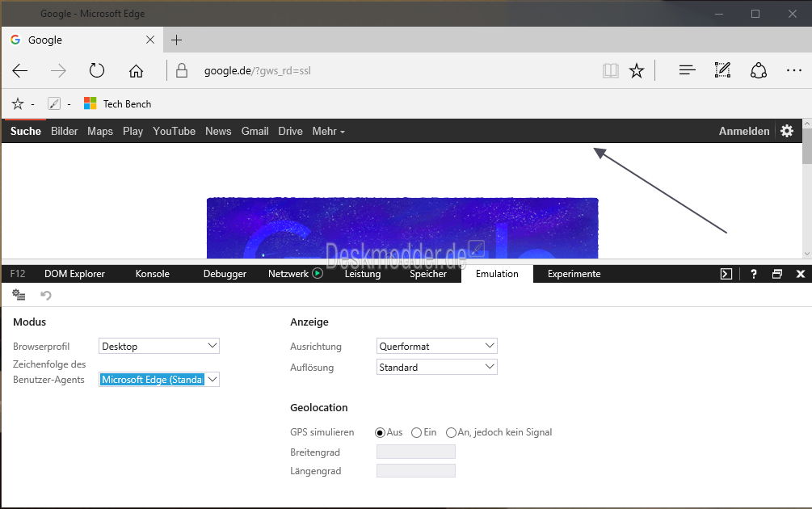812x509 pixels.
Task: Close the Google tab
Action: pos(150,40)
